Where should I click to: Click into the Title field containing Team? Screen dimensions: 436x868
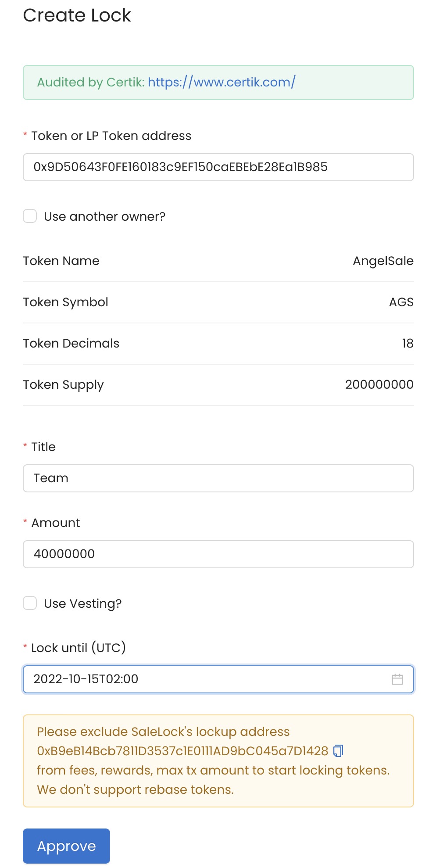click(218, 478)
